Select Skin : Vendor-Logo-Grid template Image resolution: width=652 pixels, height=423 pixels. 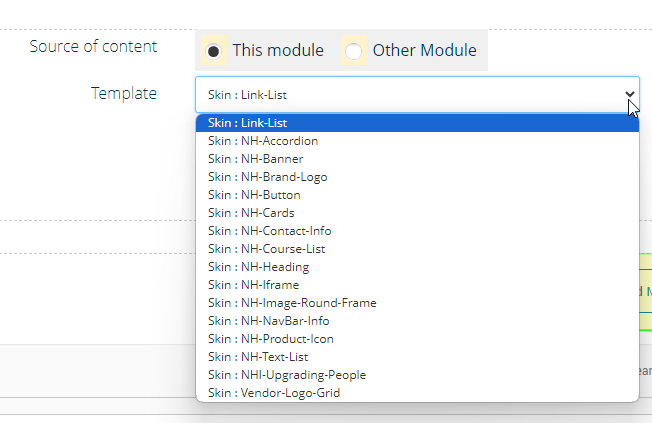(274, 393)
